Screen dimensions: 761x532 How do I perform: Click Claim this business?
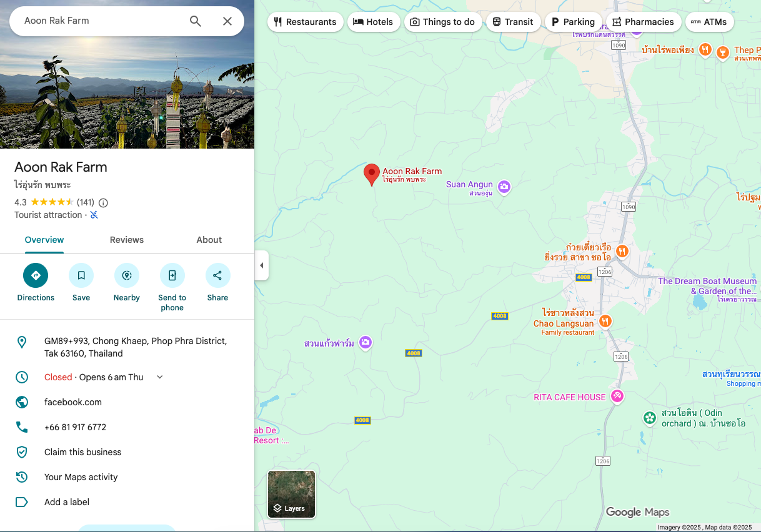pos(83,452)
